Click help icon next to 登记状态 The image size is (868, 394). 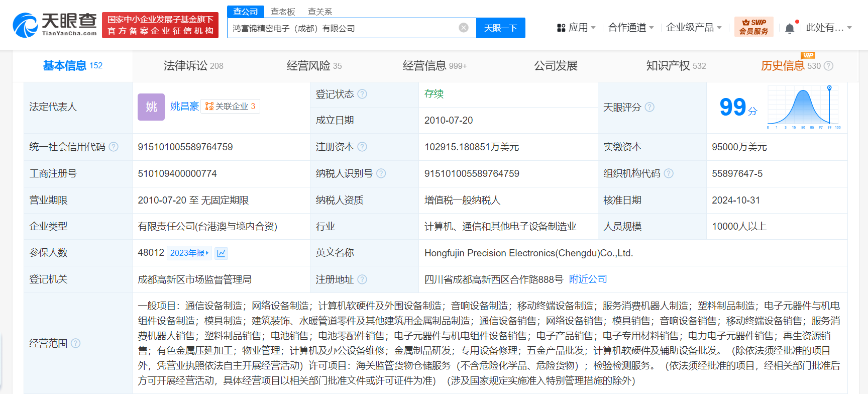click(x=362, y=94)
